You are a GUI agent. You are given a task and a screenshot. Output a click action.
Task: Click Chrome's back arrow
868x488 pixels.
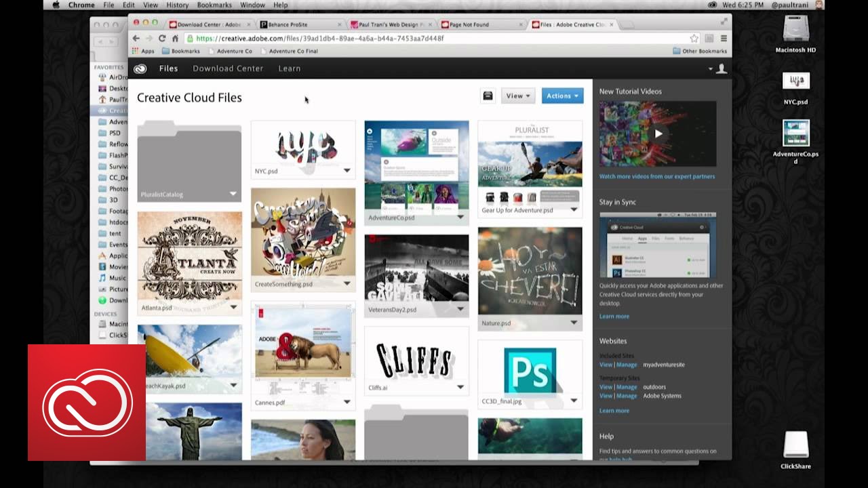click(136, 39)
